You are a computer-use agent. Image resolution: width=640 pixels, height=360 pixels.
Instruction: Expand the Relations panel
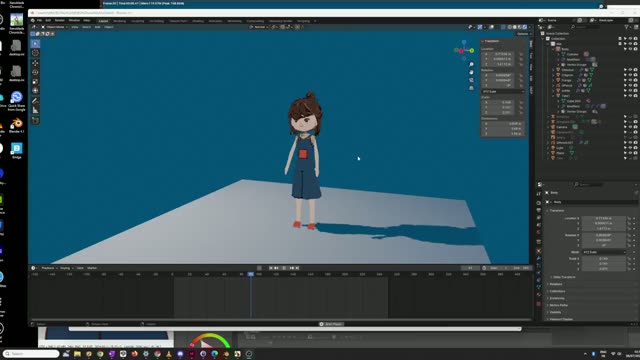[x=556, y=284]
